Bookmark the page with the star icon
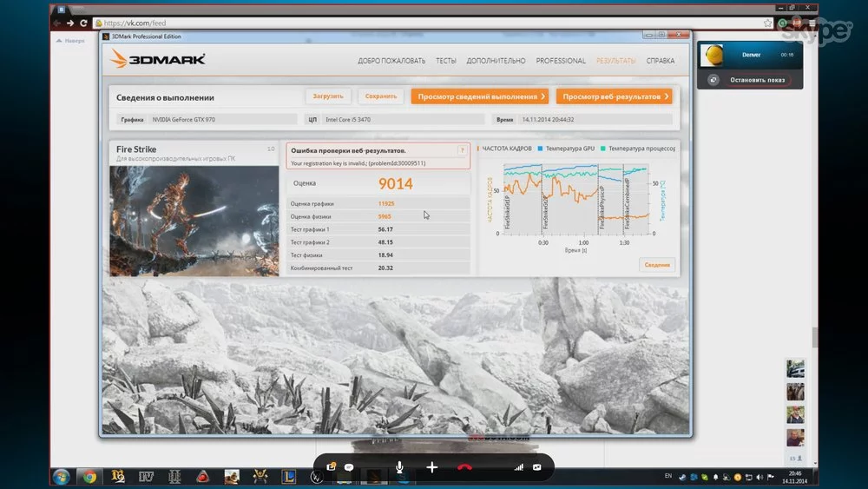 point(768,23)
